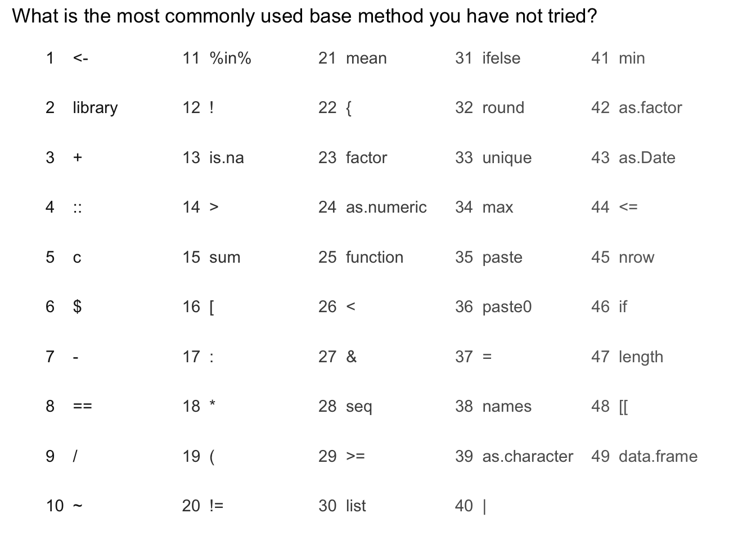This screenshot has width=756, height=540.
Task: Click the as.numeric entry
Action: (x=386, y=207)
